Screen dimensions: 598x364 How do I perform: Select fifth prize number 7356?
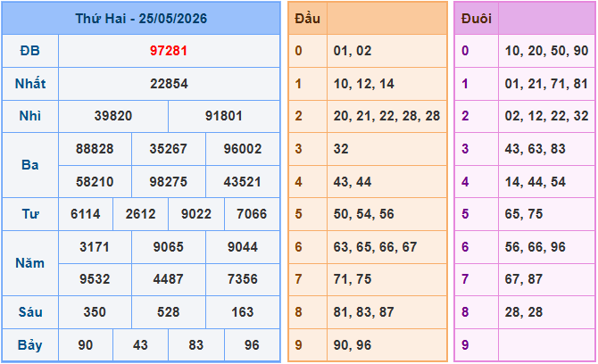click(243, 279)
